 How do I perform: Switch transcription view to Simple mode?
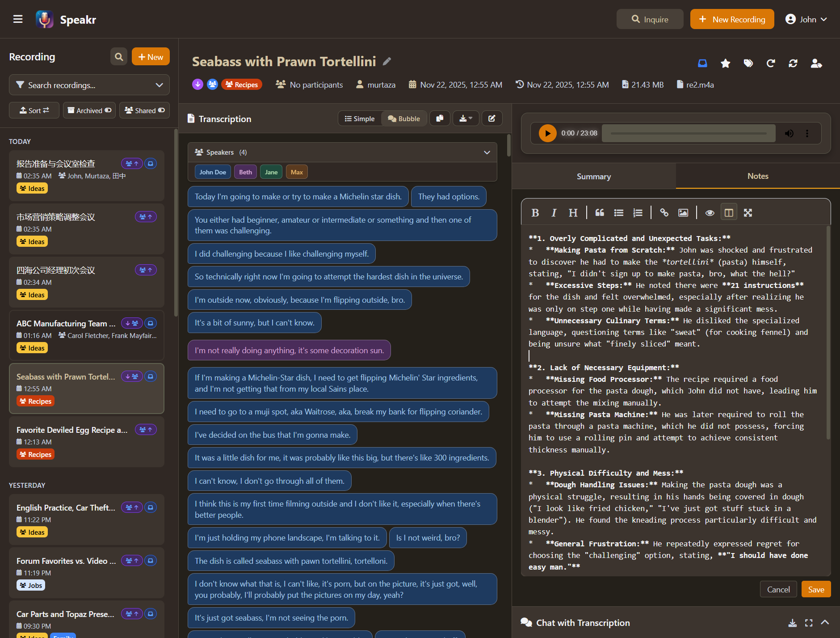[x=359, y=118]
